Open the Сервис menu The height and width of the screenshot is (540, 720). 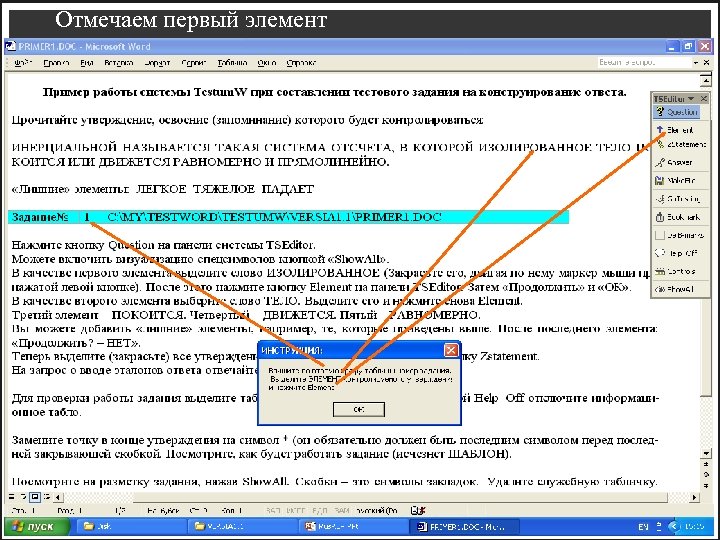point(193,63)
